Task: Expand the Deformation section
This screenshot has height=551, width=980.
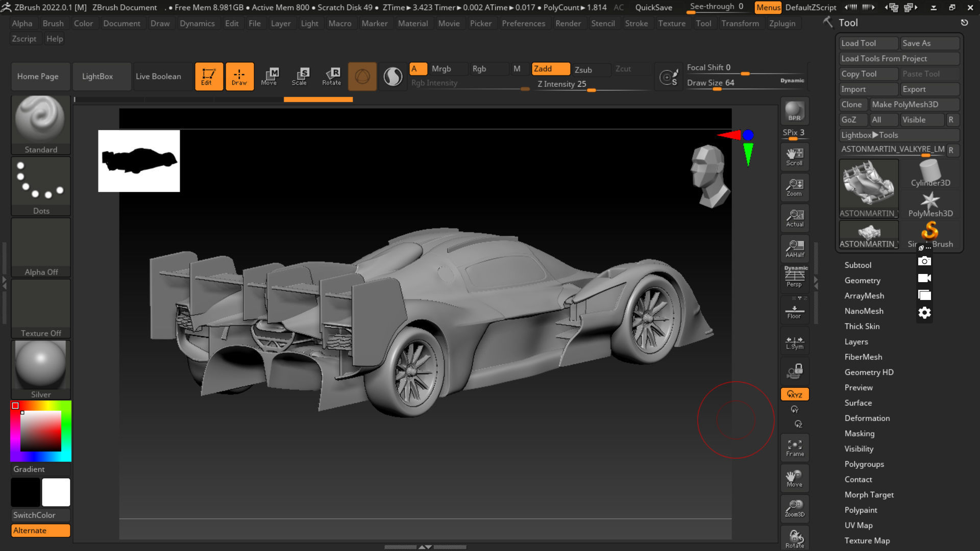Action: [867, 418]
